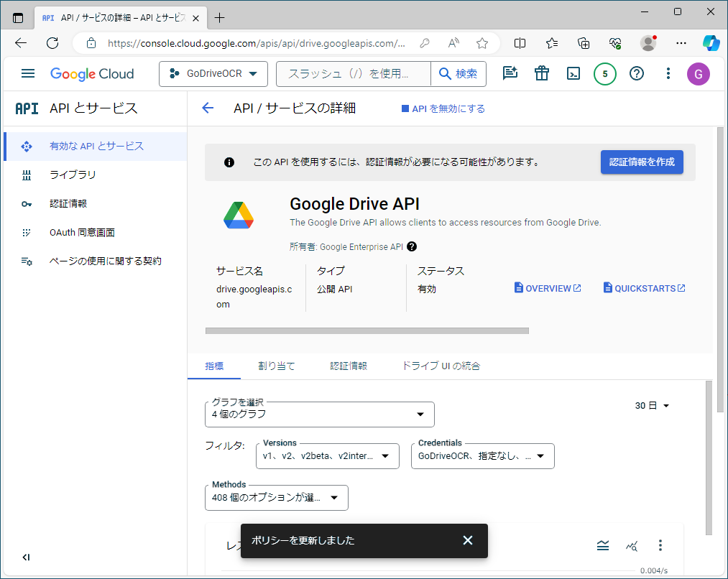Click 認証情報を作成 button
Screen dimensions: 728x579
[x=642, y=162]
